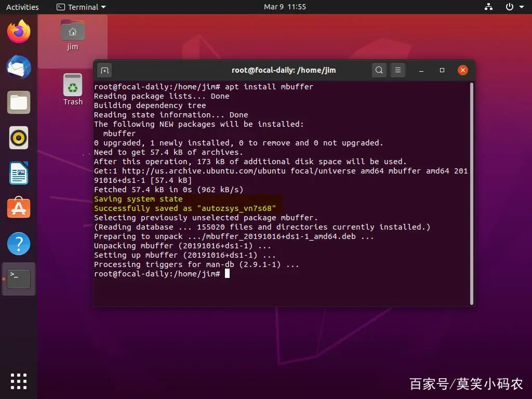Open the clock showing Mar 9 11:55

(285, 7)
